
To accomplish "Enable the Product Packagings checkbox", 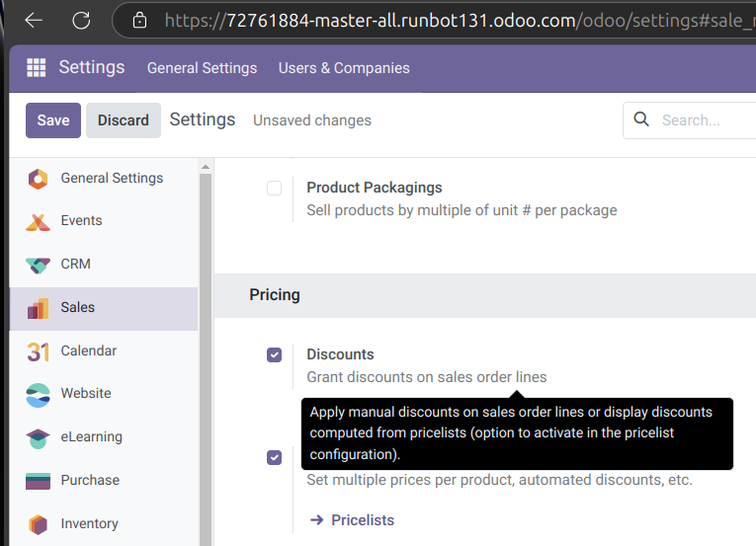I will point(275,188).
